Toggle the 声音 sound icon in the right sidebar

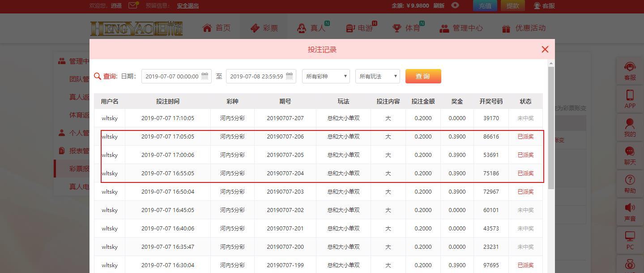(x=630, y=208)
